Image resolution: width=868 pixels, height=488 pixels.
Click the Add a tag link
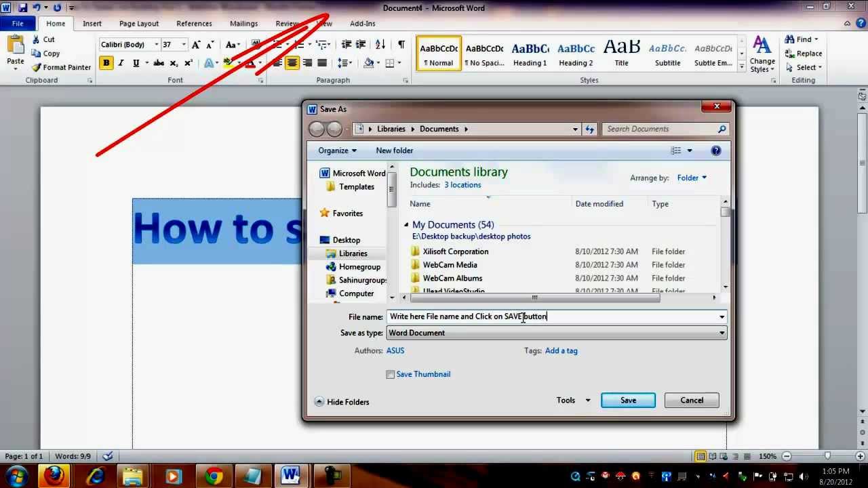click(561, 351)
